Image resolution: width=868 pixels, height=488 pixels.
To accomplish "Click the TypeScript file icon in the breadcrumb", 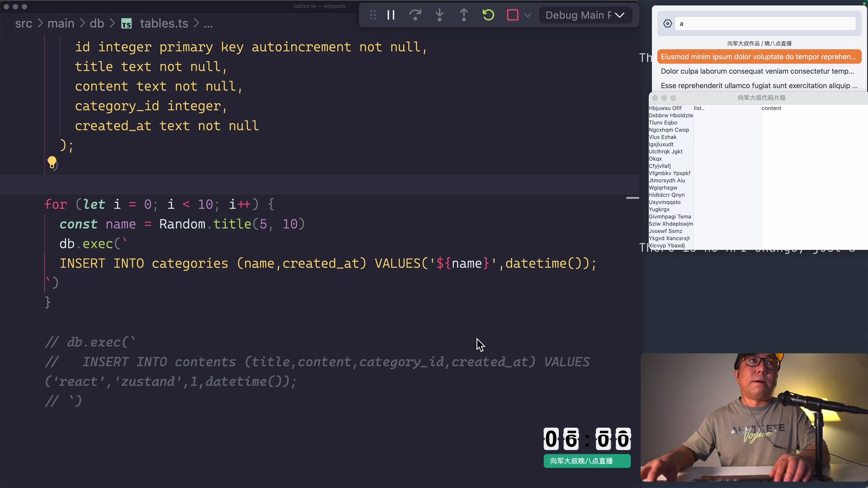I will (126, 23).
